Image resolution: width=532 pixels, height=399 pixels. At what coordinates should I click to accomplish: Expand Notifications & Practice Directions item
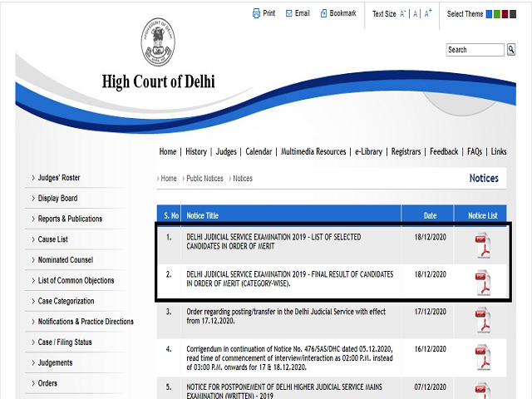[x=86, y=322]
